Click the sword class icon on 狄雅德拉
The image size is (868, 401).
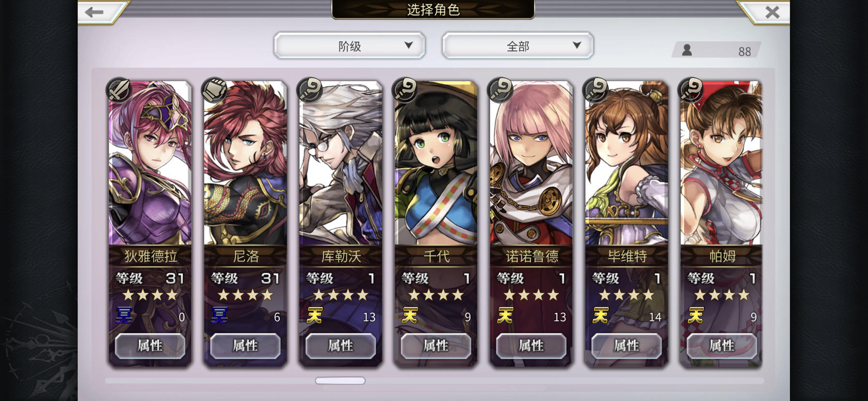(x=119, y=90)
